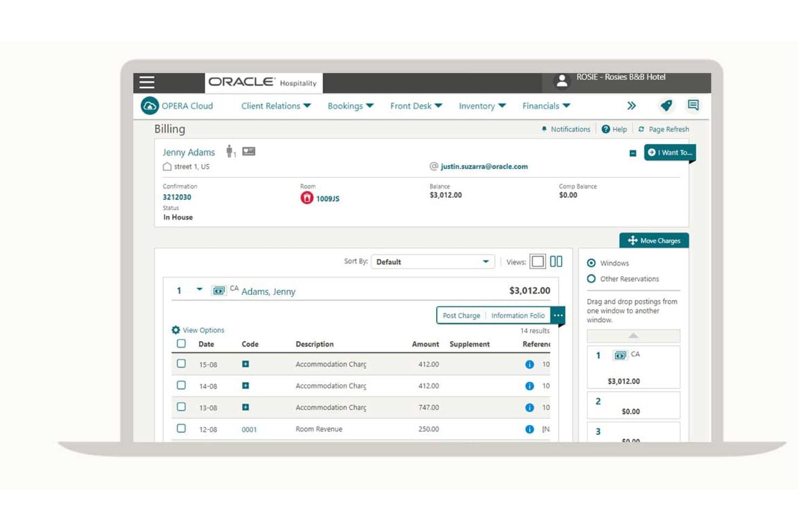Click the I Want To... button
The height and width of the screenshot is (532, 798).
click(670, 153)
